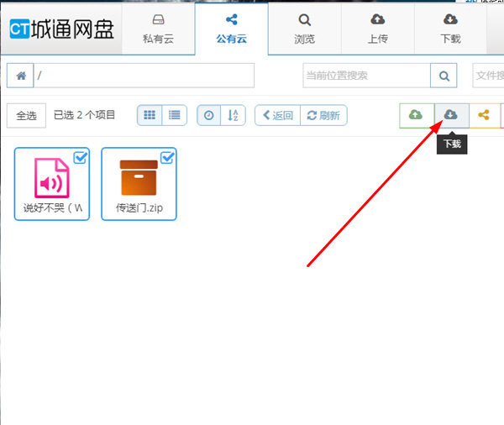Sort files by time clock icon
The width and height of the screenshot is (504, 425).
click(209, 115)
